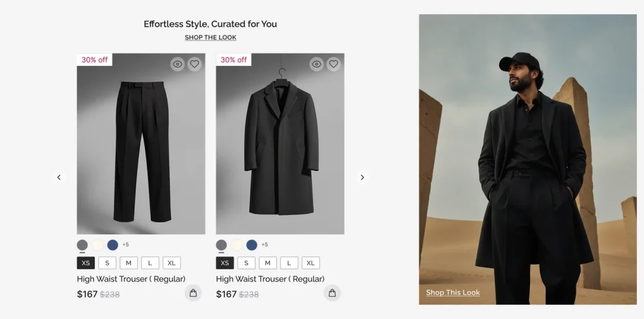Image resolution: width=644 pixels, height=319 pixels.
Task: Go to next product with right arrow
Action: [362, 177]
